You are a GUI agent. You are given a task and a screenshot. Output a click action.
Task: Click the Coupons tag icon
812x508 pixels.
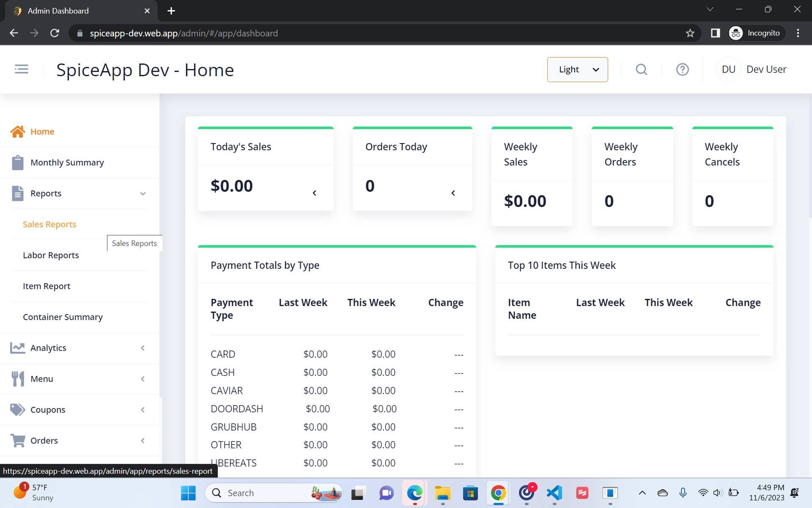(18, 410)
